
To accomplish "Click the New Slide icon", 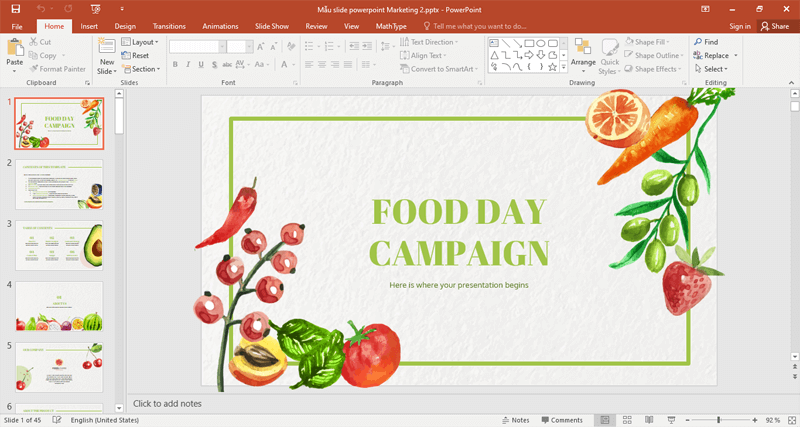I will (x=107, y=47).
